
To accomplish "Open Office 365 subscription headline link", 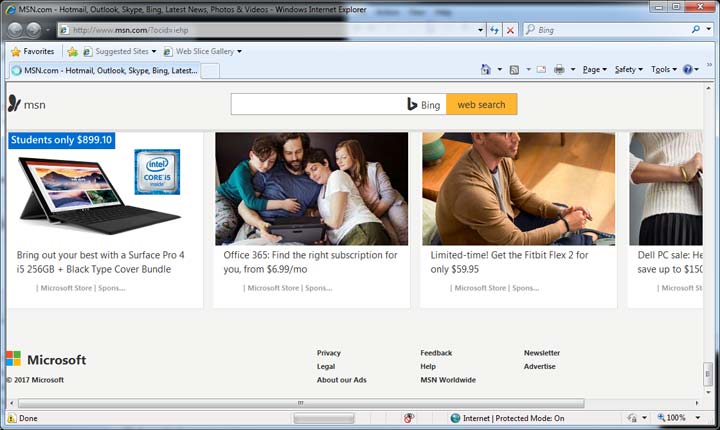I will click(x=310, y=262).
